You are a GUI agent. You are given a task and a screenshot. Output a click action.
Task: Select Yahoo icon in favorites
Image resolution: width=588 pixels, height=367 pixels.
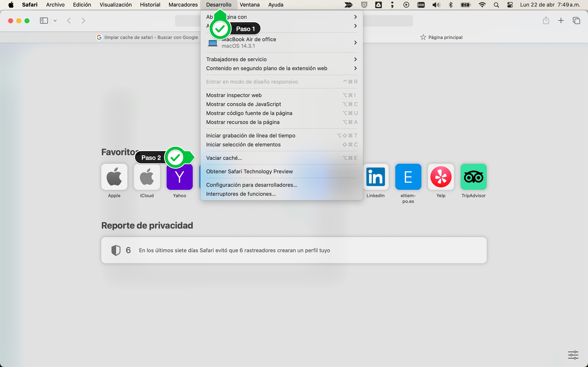179,176
